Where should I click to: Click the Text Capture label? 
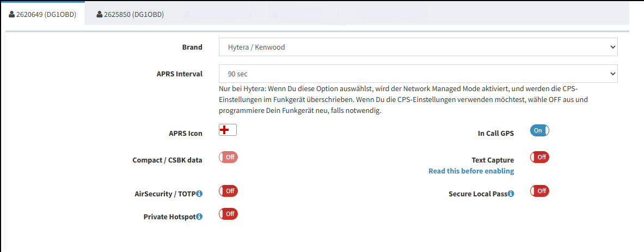[x=492, y=160]
